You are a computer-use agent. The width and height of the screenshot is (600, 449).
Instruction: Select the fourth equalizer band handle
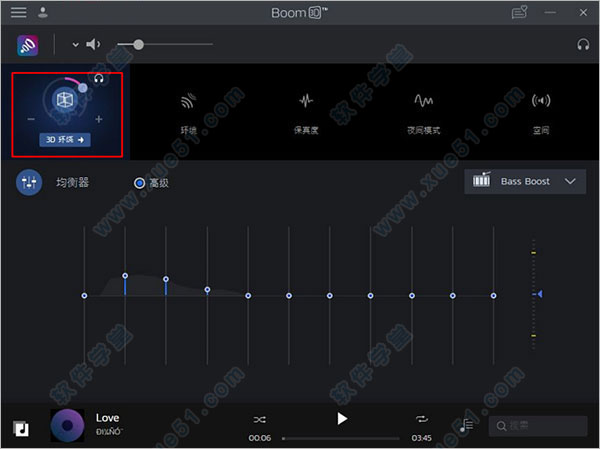(x=207, y=289)
